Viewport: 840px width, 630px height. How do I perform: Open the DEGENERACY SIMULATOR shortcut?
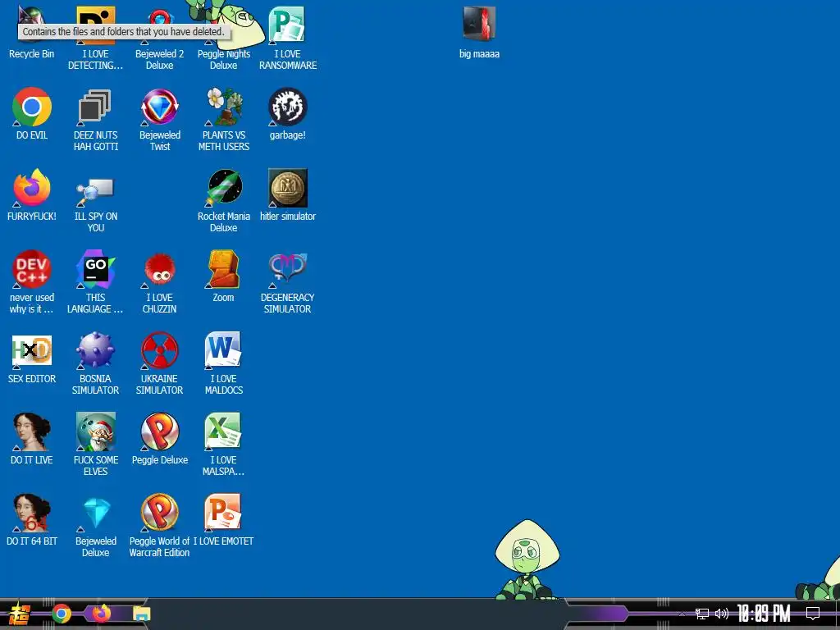tap(288, 282)
